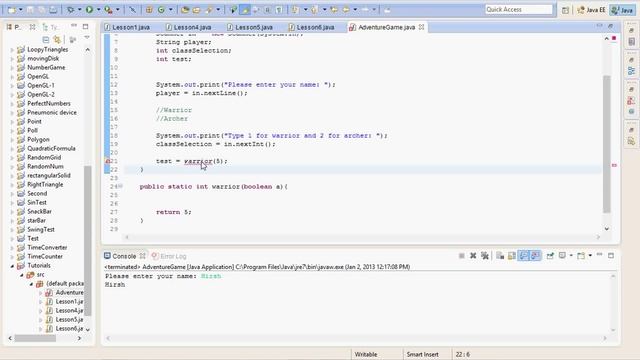The height and width of the screenshot is (360, 640).
Task: Select the Console view tab
Action: coord(124,256)
